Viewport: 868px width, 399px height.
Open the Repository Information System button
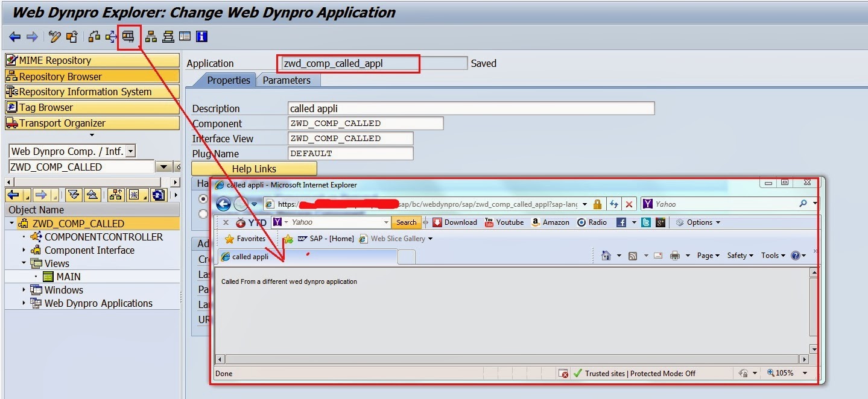pos(92,92)
